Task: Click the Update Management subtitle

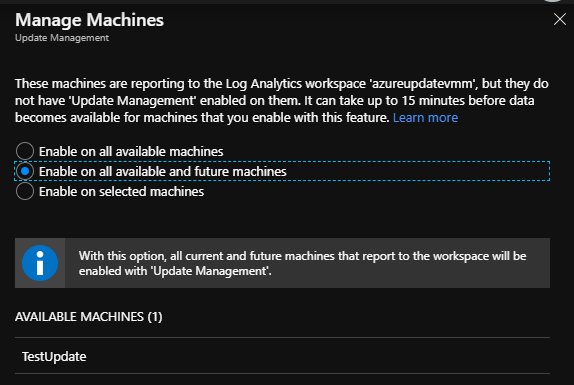Action: point(62,38)
